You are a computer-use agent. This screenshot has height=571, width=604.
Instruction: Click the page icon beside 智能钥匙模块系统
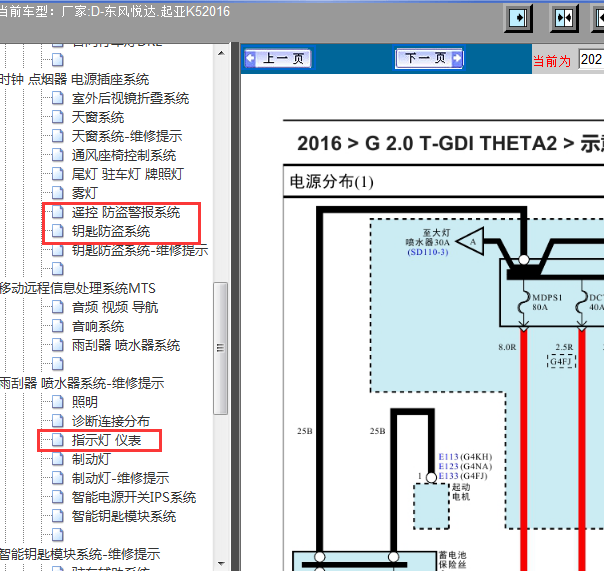point(58,516)
